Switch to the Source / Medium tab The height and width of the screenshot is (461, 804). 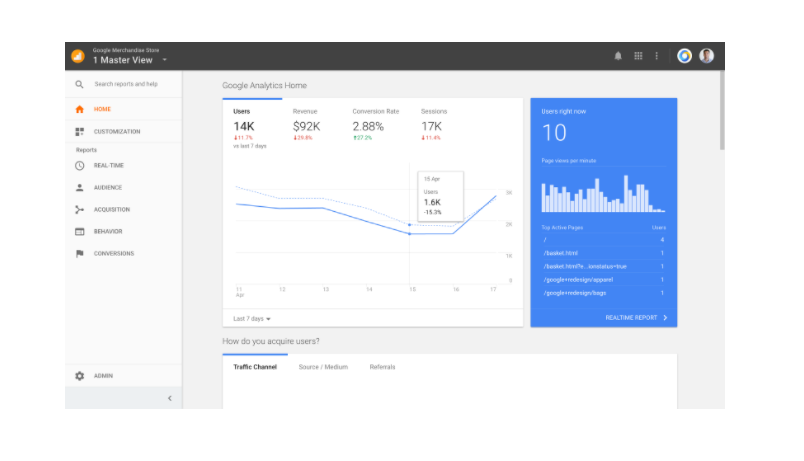click(x=323, y=367)
